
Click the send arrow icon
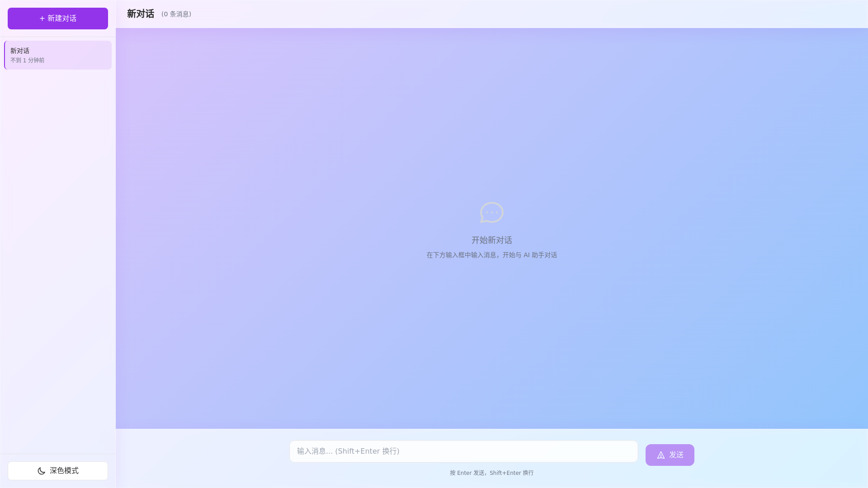(x=661, y=455)
